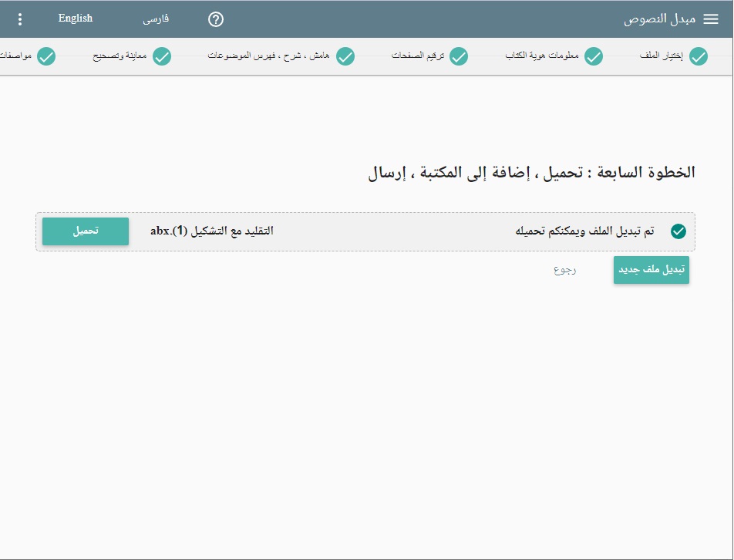Click the checkmark icon of ترقيم الصفحات step

[x=459, y=56]
